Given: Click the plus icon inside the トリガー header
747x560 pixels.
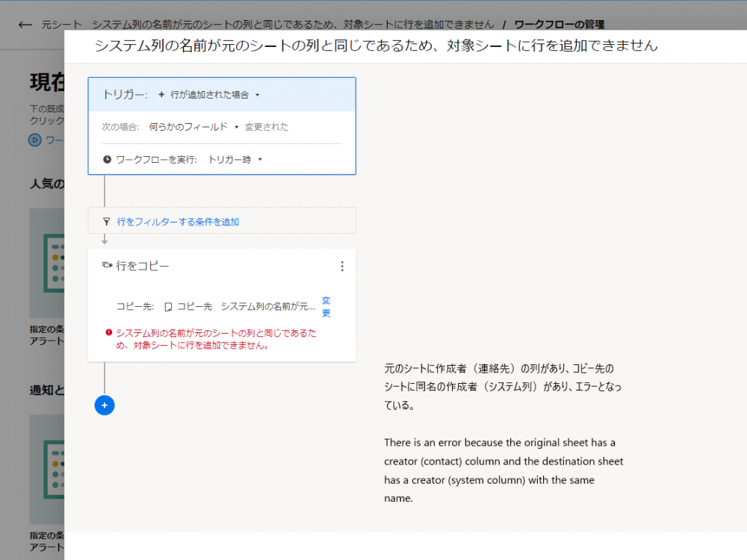Looking at the screenshot, I should point(161,94).
